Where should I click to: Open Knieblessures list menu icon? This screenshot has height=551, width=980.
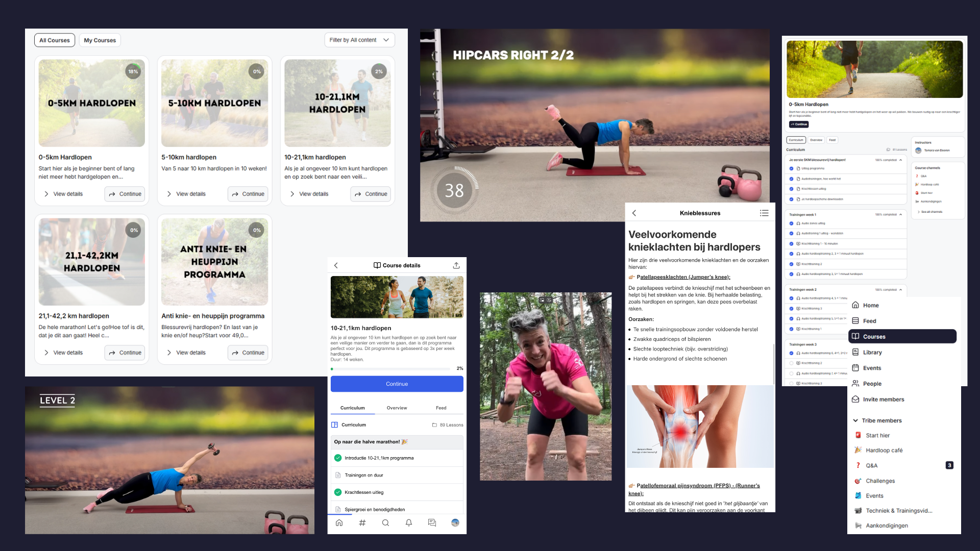[764, 213]
